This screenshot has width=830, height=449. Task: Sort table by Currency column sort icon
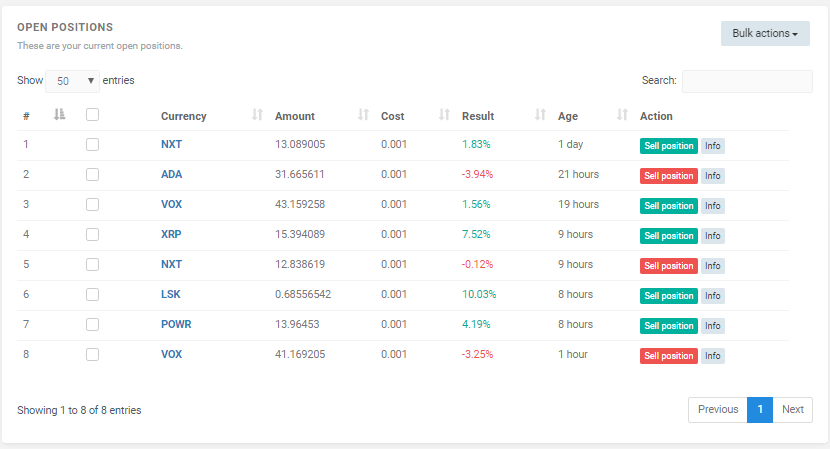pyautogui.click(x=257, y=116)
